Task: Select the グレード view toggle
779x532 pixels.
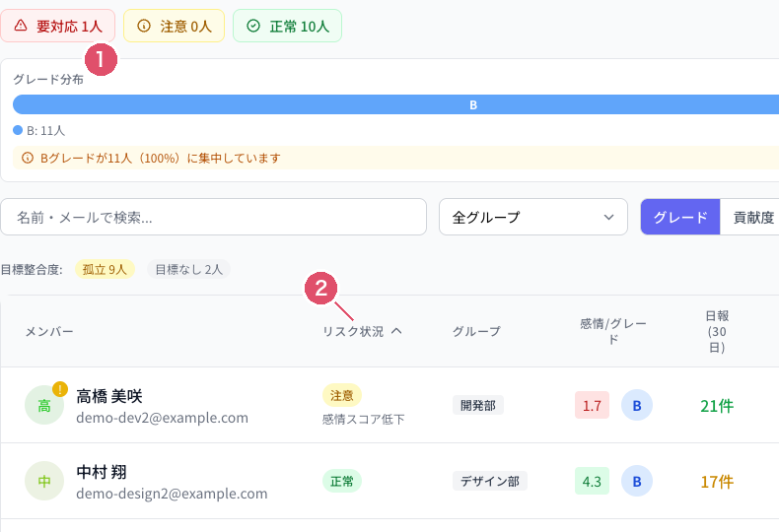Action: pos(680,217)
